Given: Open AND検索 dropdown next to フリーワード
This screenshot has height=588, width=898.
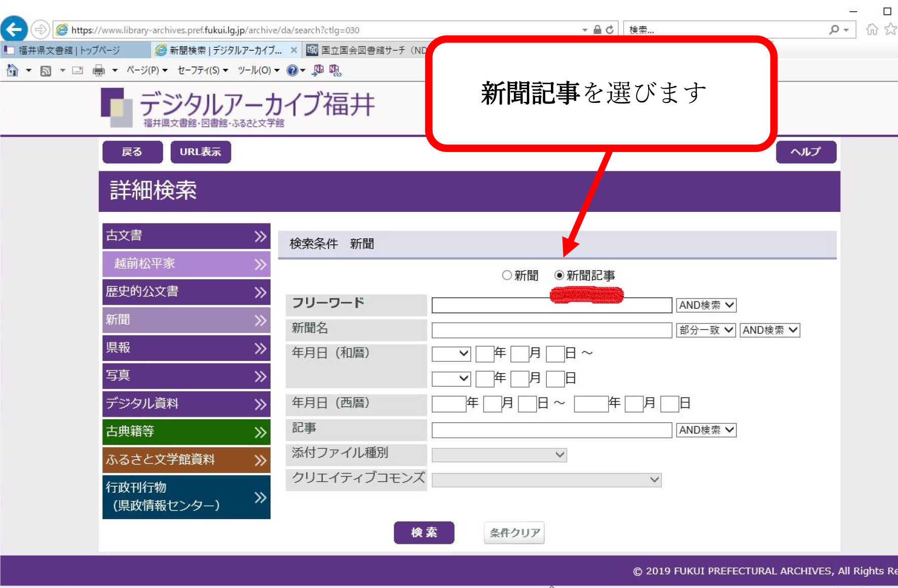Looking at the screenshot, I should [706, 305].
